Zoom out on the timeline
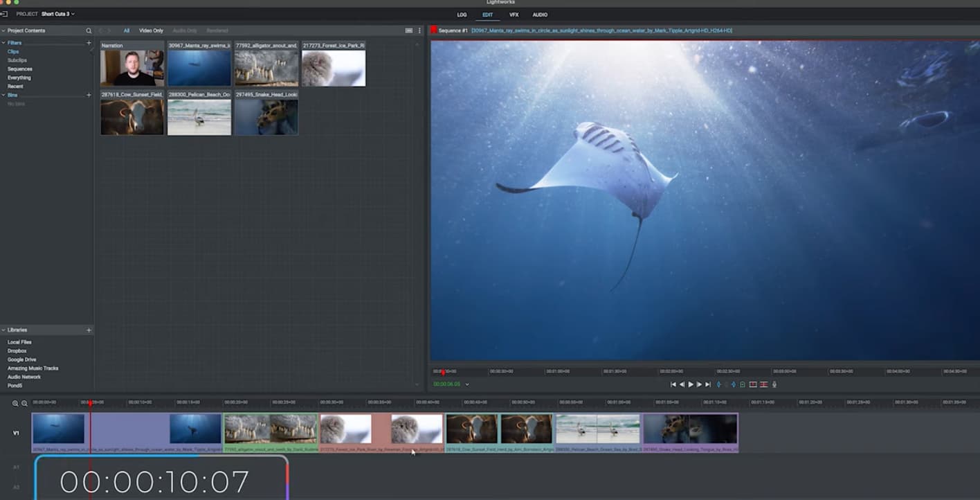This screenshot has height=500, width=980. click(24, 403)
